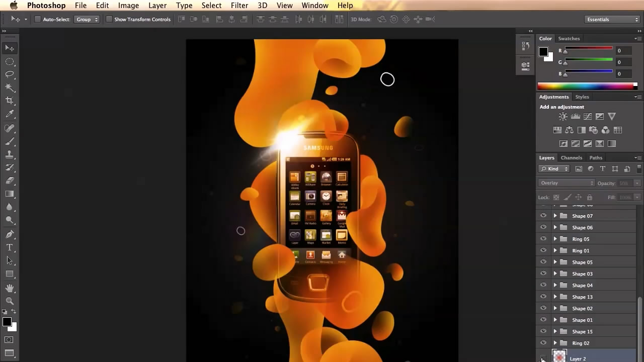Open the Kind layer filter dropdown
Viewport: 644px width, 362px height.
554,169
